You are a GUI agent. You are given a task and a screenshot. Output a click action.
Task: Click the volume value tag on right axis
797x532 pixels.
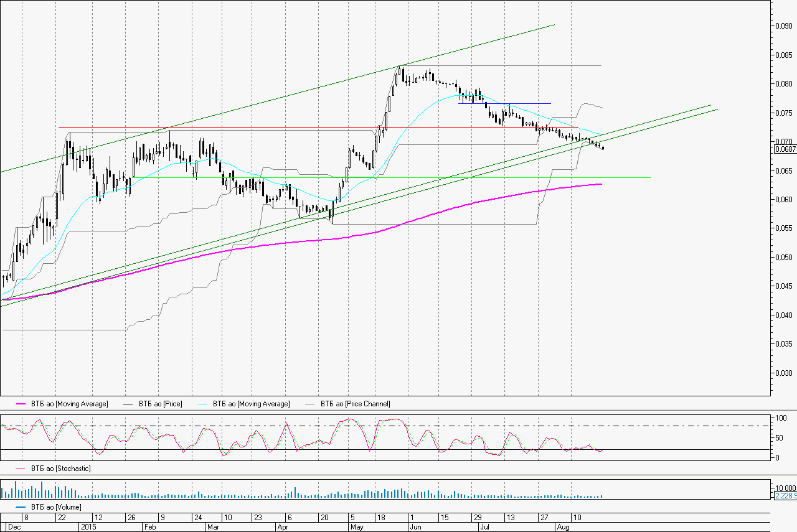pos(784,496)
